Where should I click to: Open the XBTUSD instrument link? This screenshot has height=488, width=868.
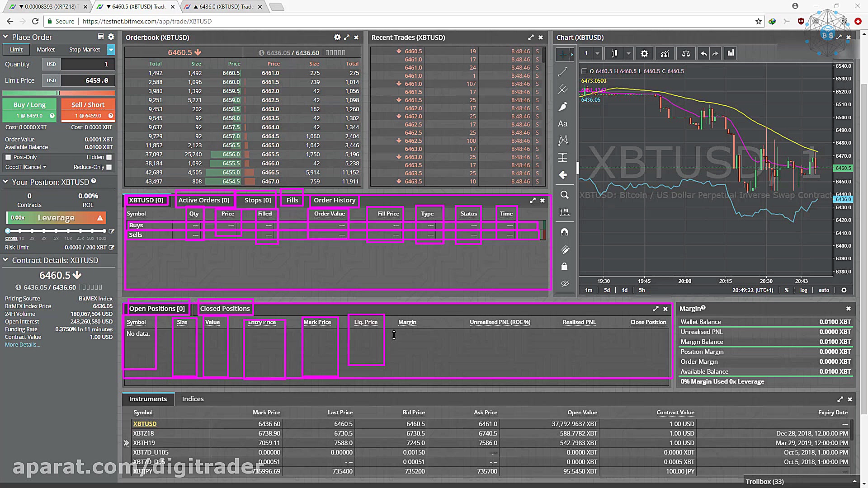pyautogui.click(x=145, y=424)
